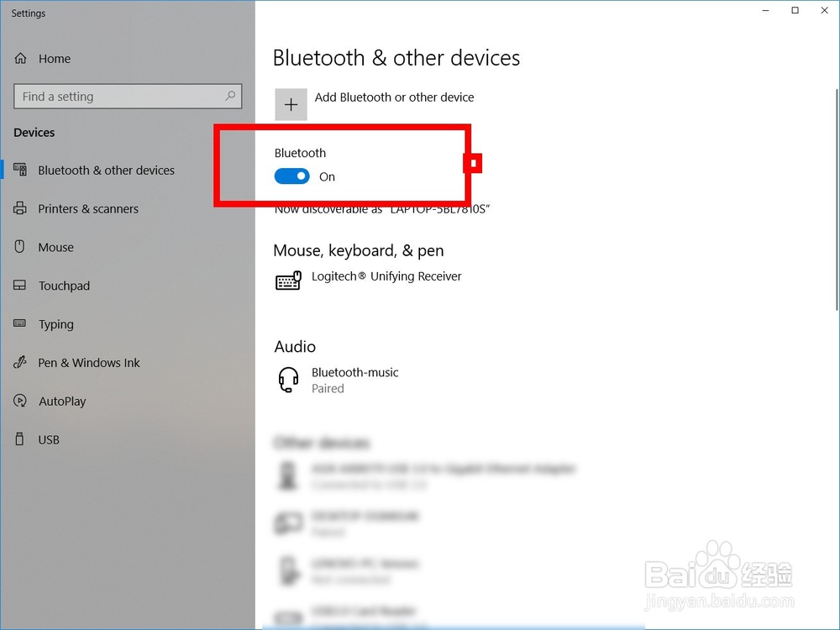This screenshot has height=630, width=840.
Task: Click On label beside Bluetooth toggle
Action: (x=327, y=176)
